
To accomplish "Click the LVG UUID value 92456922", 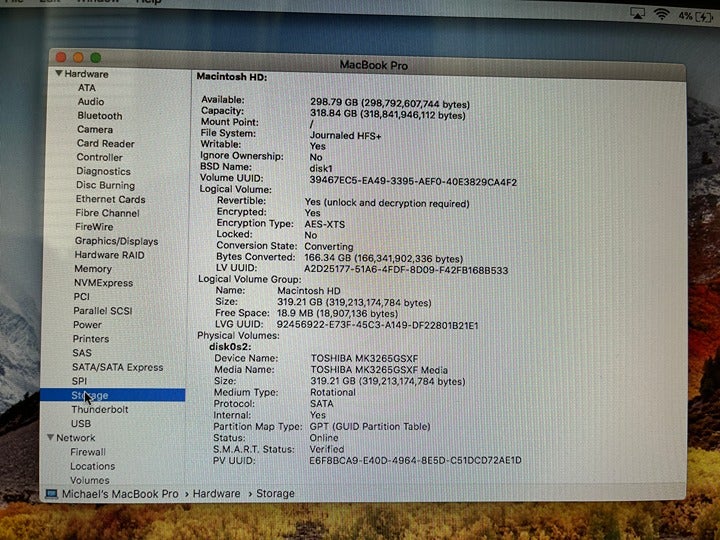I will [x=377, y=325].
